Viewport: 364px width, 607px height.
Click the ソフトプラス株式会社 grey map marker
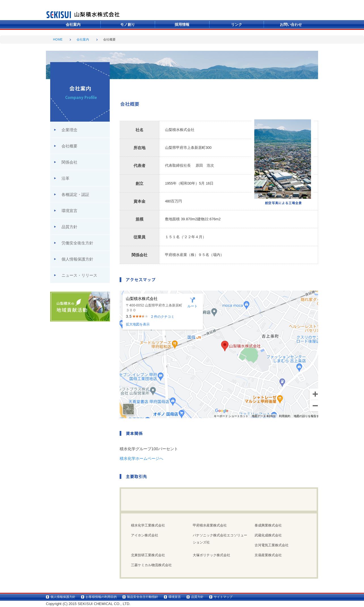point(153,391)
